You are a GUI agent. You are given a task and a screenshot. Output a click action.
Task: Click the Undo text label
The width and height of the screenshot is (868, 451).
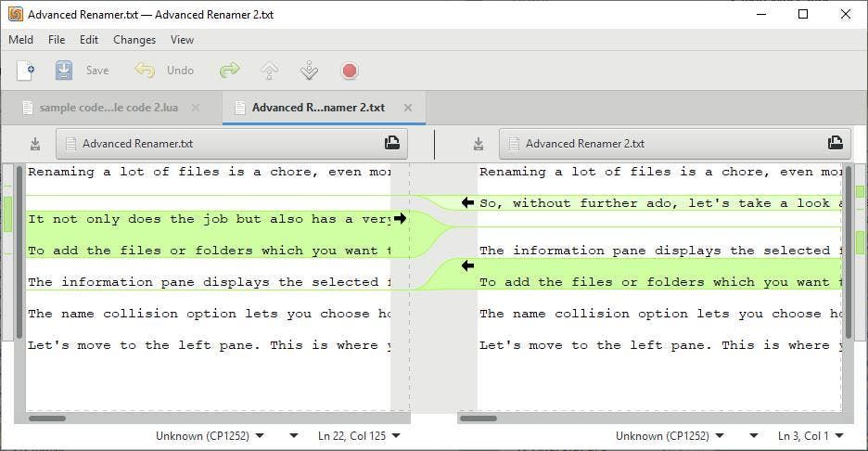coord(181,71)
